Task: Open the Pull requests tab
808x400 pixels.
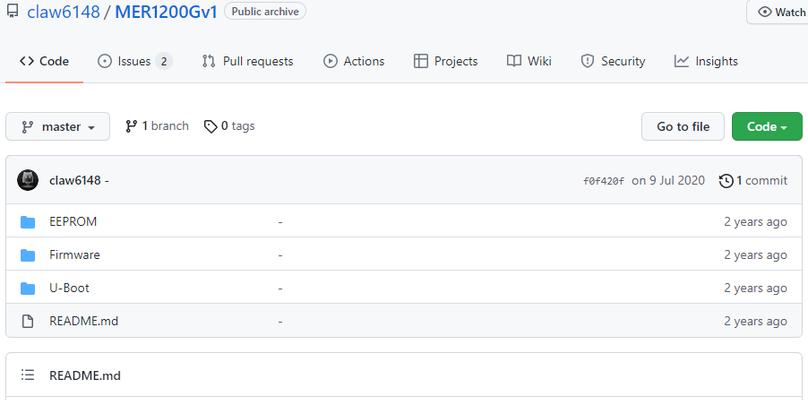Action: click(247, 61)
